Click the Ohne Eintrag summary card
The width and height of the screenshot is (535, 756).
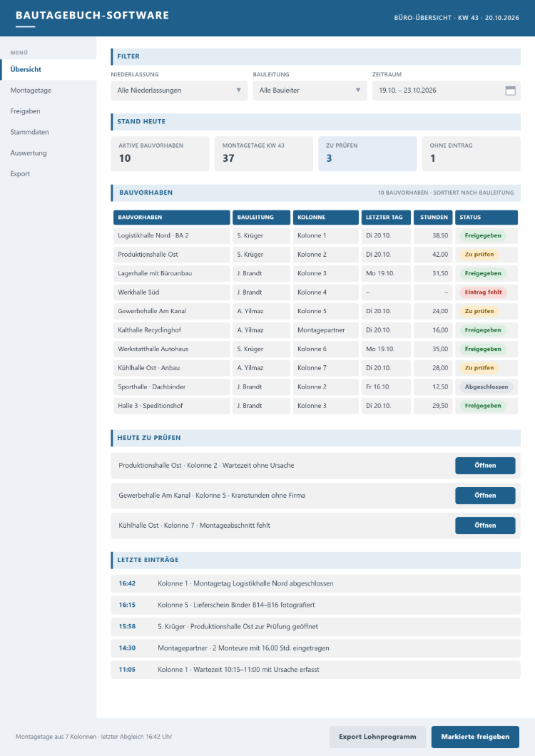pyautogui.click(x=472, y=154)
